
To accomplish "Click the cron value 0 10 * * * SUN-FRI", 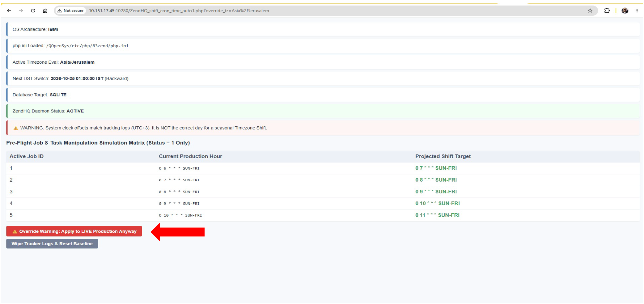I will point(180,215).
